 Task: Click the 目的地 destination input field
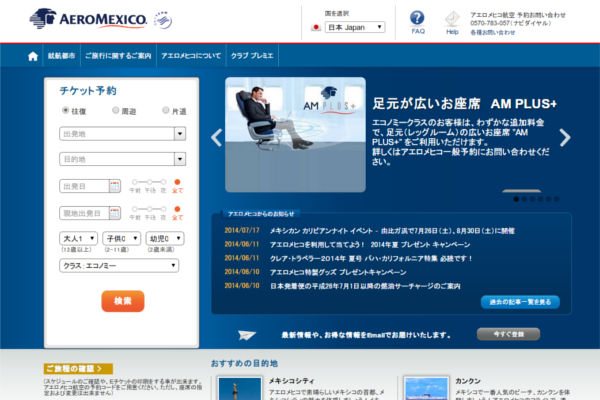pos(117,159)
